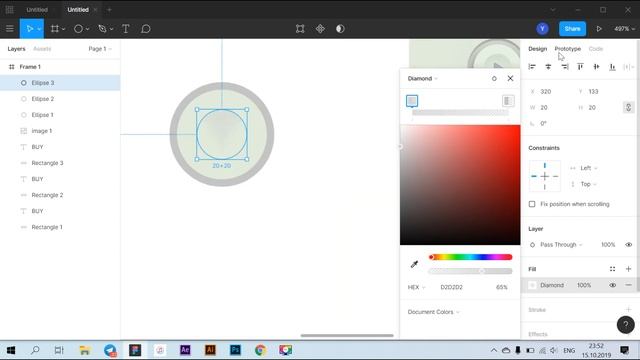This screenshot has height=360, width=640.
Task: Add a new fill with plus
Action: click(629, 269)
